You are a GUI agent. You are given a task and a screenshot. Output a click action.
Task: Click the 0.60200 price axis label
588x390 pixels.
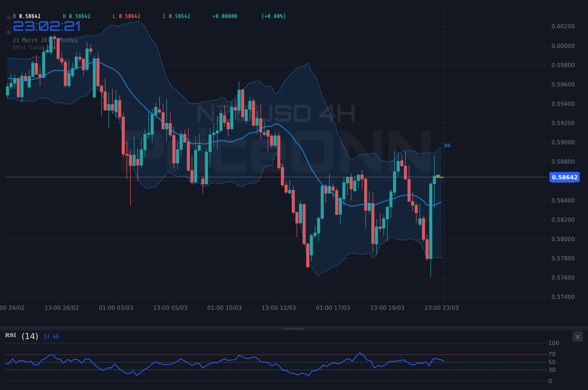coord(564,26)
